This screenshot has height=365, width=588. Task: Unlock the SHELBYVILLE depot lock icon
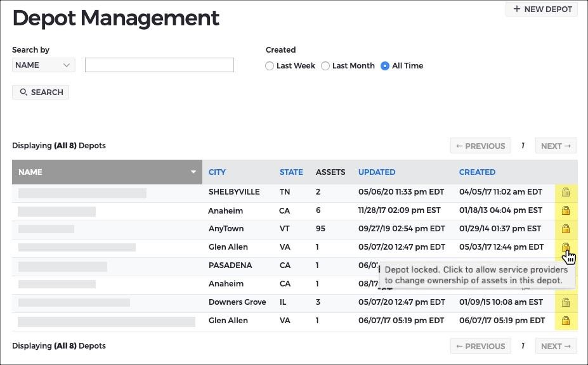click(566, 192)
